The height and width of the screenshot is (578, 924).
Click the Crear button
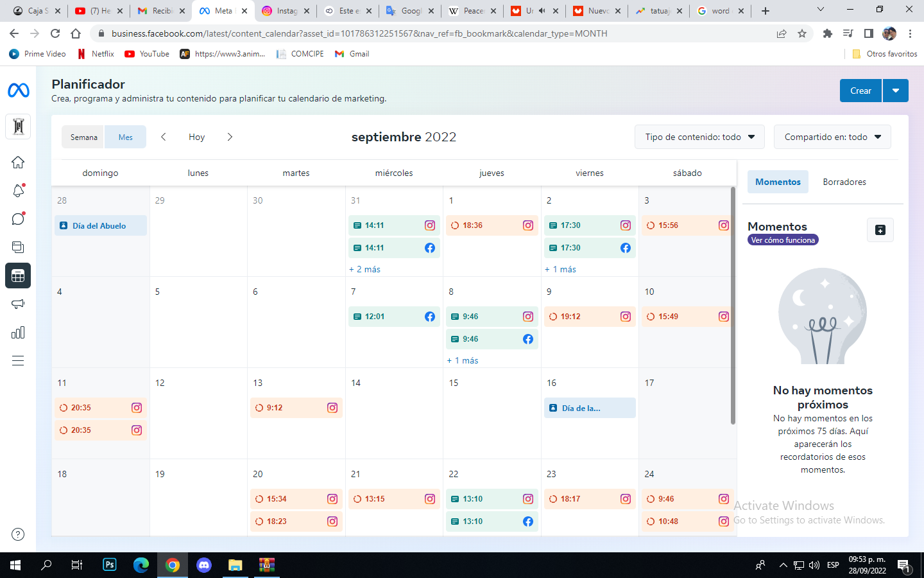(x=860, y=91)
